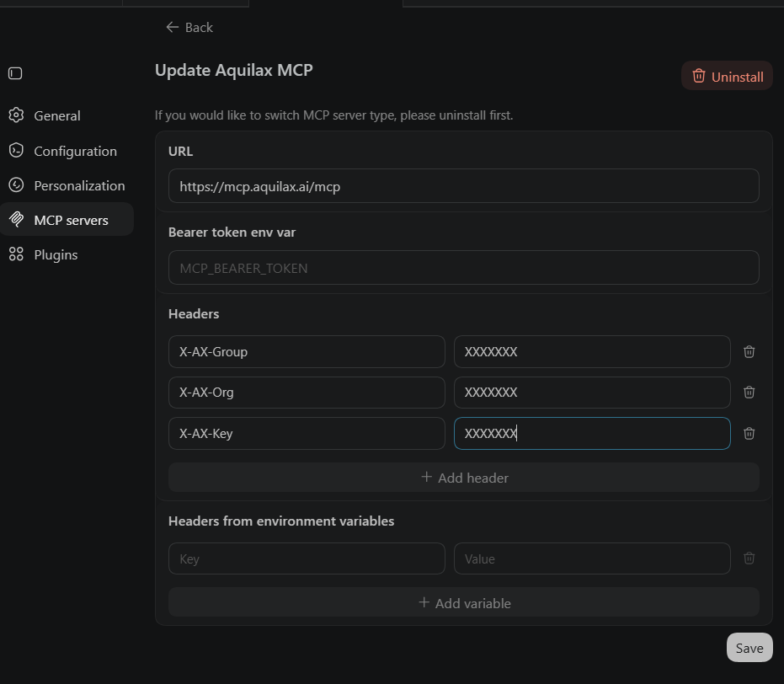The width and height of the screenshot is (784, 684).
Task: Focus the Bearer token env var field
Action: pos(464,268)
